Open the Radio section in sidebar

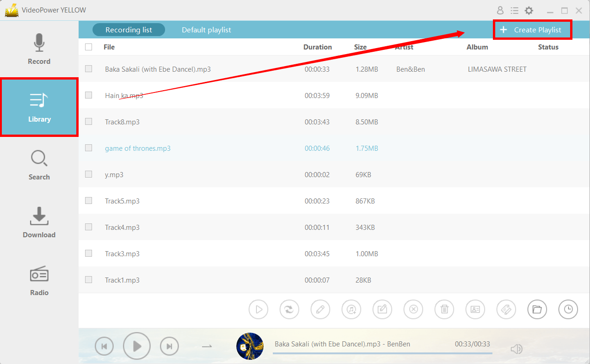point(39,281)
